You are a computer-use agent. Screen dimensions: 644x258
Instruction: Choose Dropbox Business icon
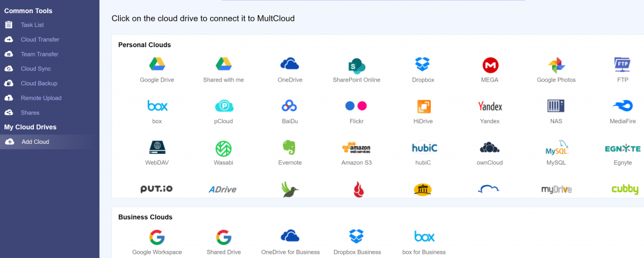357,236
